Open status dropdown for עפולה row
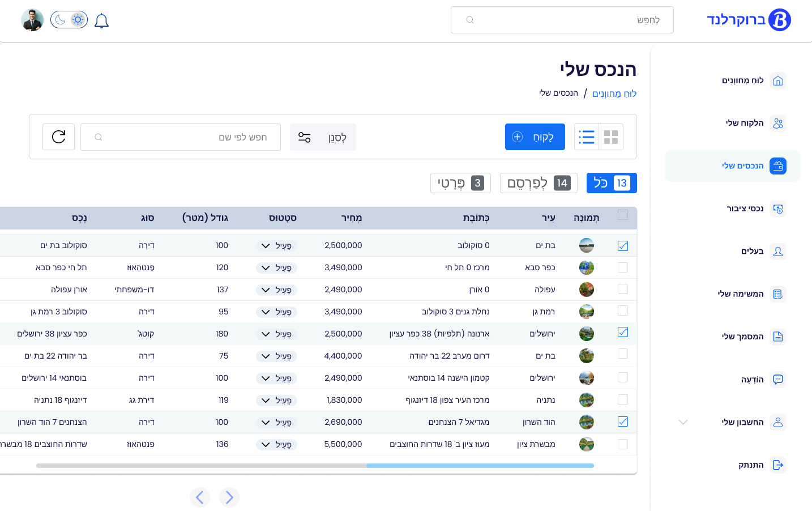This screenshot has height=511, width=812. click(276, 290)
